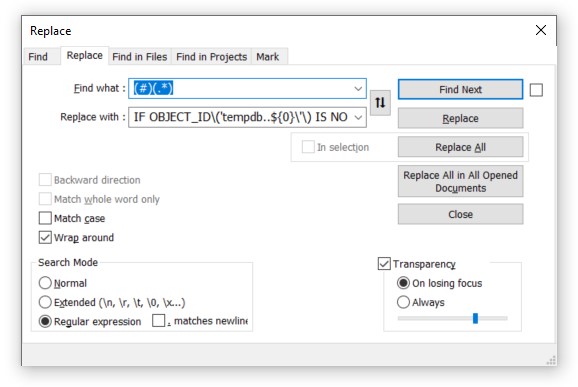The width and height of the screenshot is (578, 387).
Task: Go to the Find in Projects tab
Action: (212, 57)
